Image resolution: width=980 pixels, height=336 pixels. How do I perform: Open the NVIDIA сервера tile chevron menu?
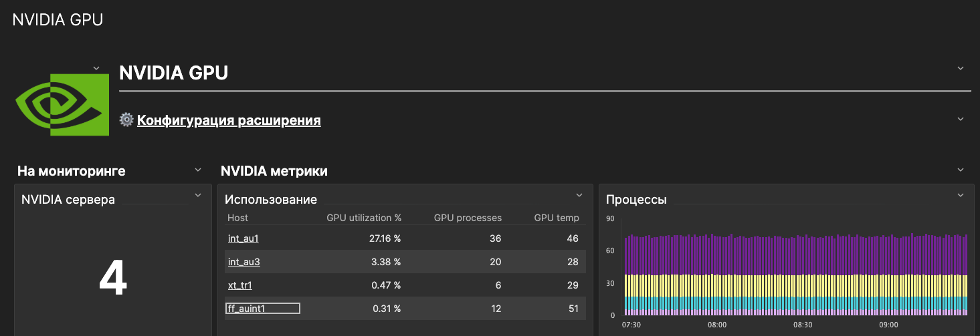click(198, 195)
